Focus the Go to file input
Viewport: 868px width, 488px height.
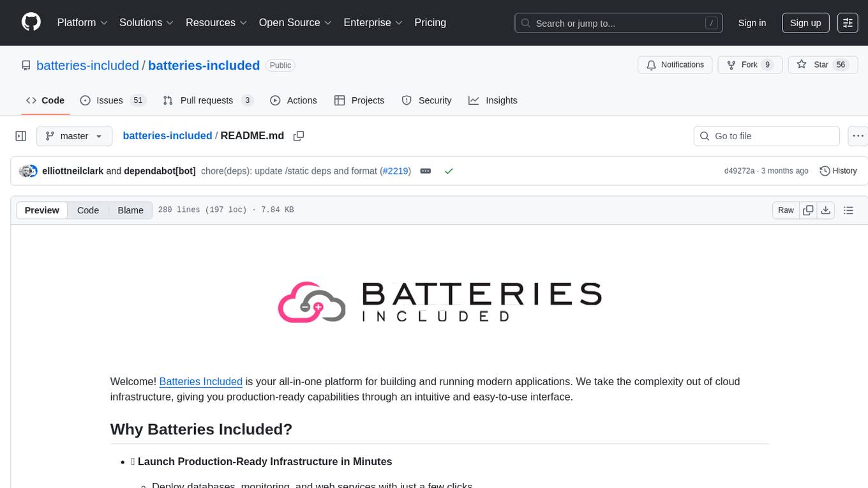tap(767, 136)
